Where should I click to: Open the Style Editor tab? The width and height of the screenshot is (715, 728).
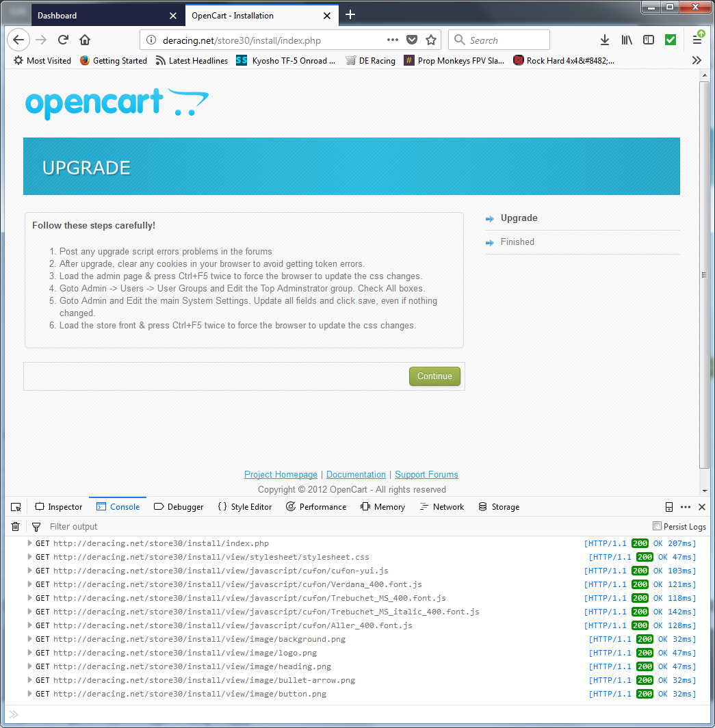tap(245, 507)
